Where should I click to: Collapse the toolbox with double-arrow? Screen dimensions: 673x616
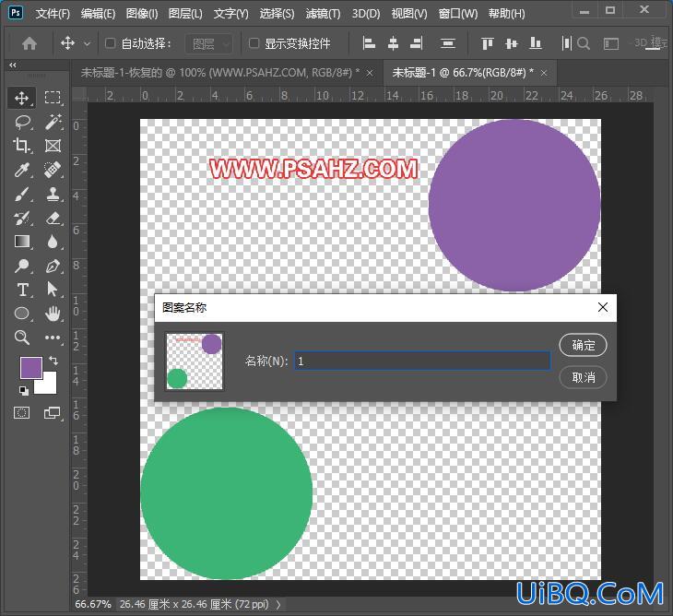point(13,65)
